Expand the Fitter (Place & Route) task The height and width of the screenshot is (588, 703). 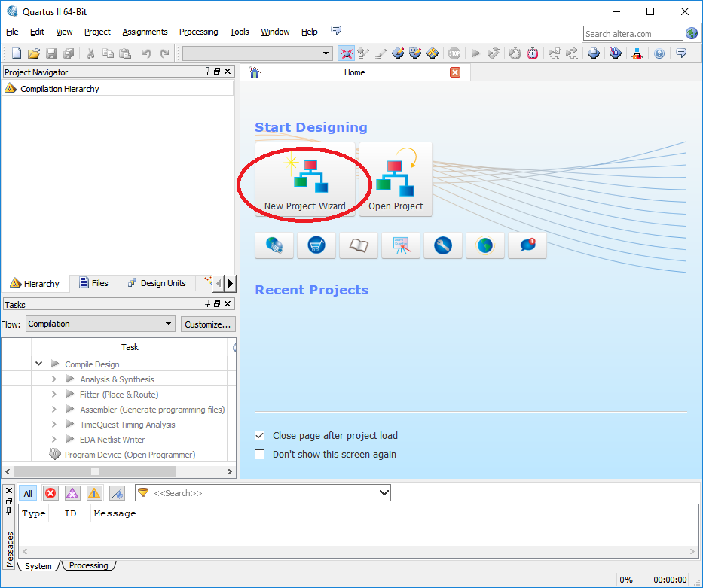pos(53,394)
